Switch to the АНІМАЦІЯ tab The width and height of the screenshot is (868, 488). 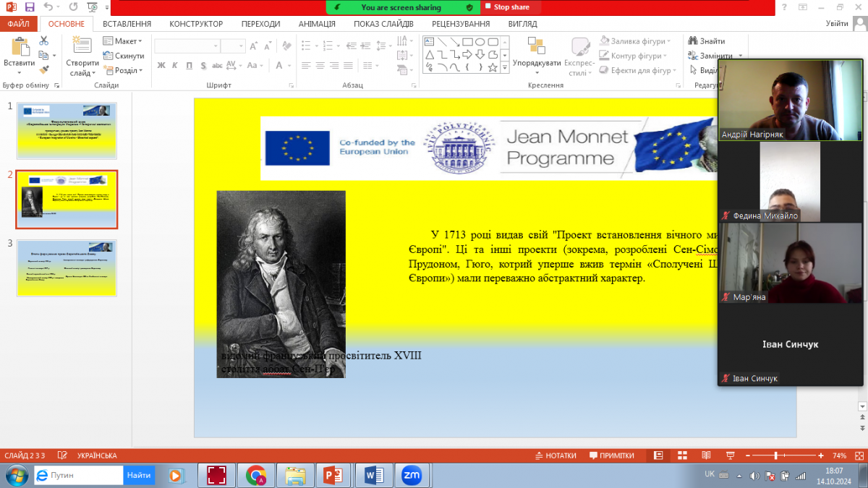317,24
